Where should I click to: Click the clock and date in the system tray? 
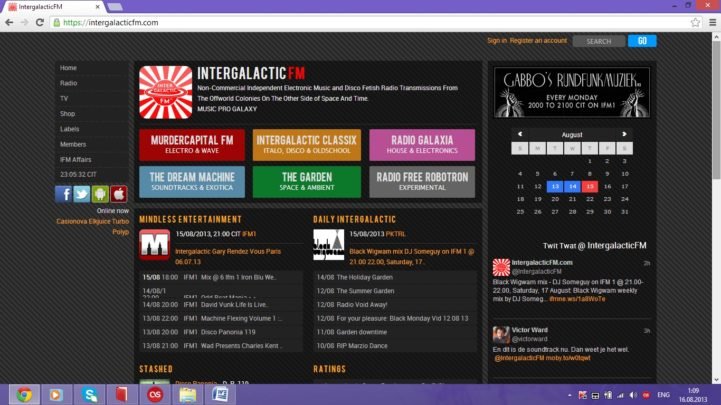tap(693, 395)
